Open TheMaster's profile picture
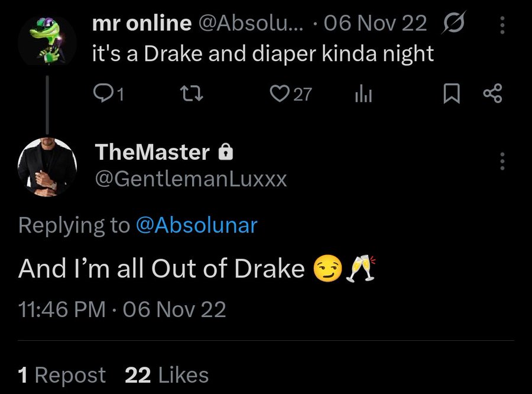Screen dimensions: 532x394 coord(47,167)
